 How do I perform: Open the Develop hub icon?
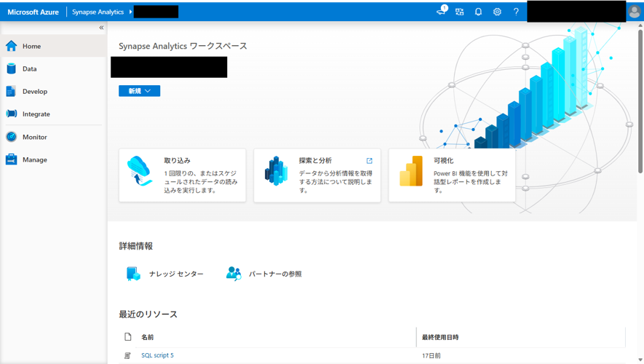coord(11,92)
